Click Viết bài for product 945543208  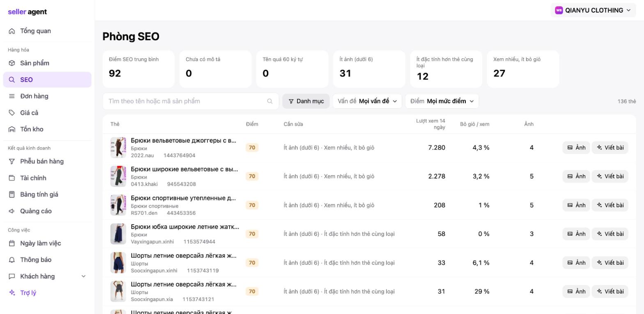pyautogui.click(x=610, y=176)
